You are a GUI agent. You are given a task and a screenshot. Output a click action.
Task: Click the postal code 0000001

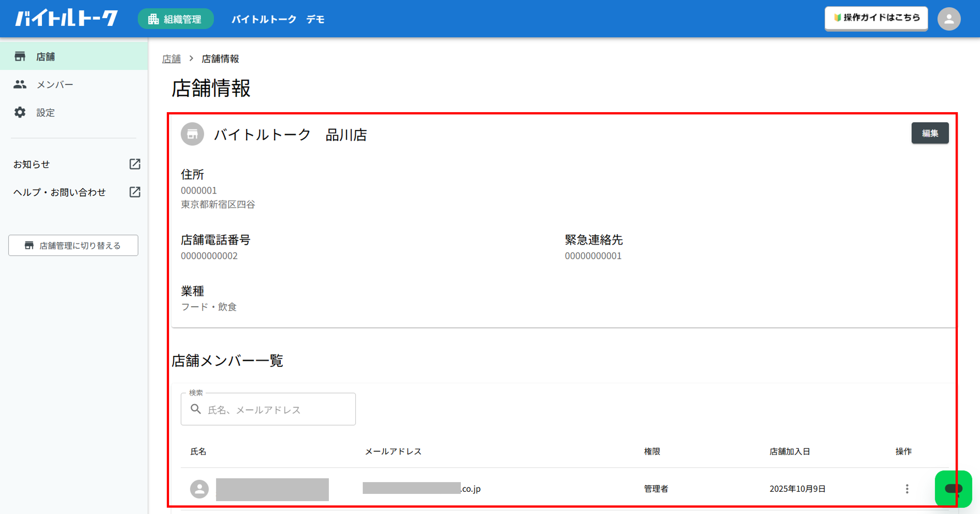click(x=199, y=190)
